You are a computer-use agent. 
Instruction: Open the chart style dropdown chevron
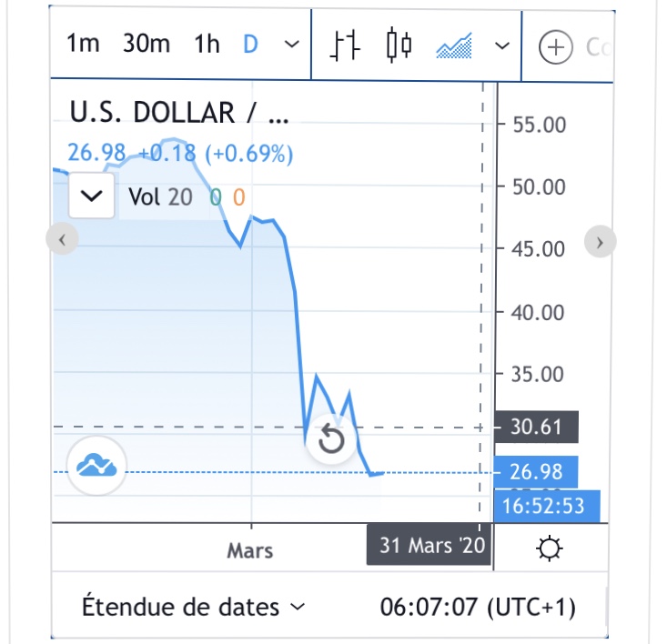click(x=501, y=45)
